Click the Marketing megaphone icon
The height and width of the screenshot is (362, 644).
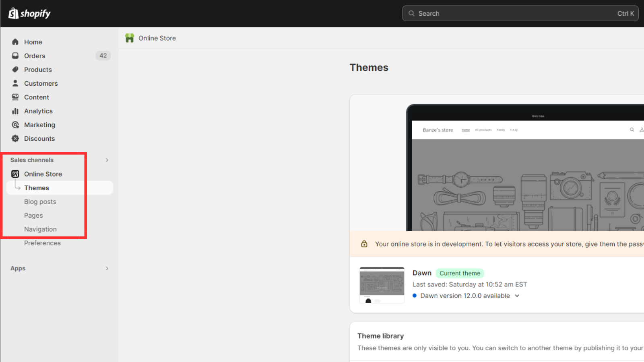[x=15, y=125]
